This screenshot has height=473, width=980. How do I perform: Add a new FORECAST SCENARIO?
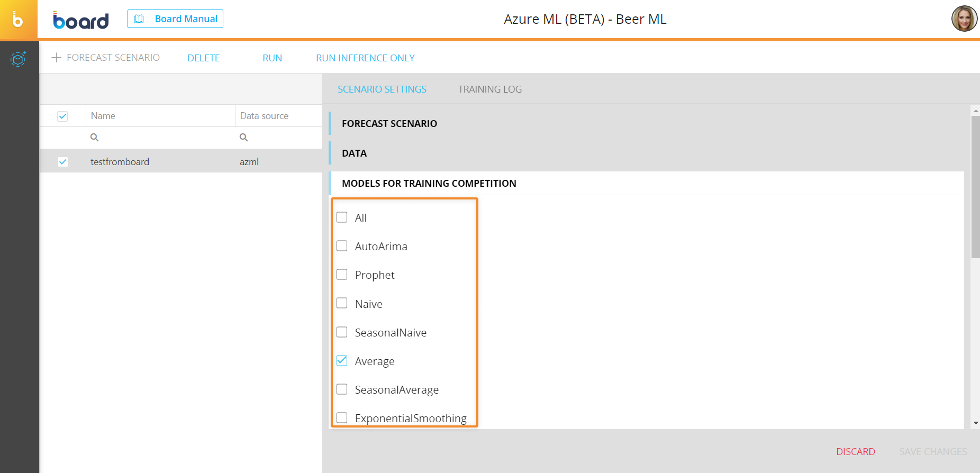pos(106,57)
